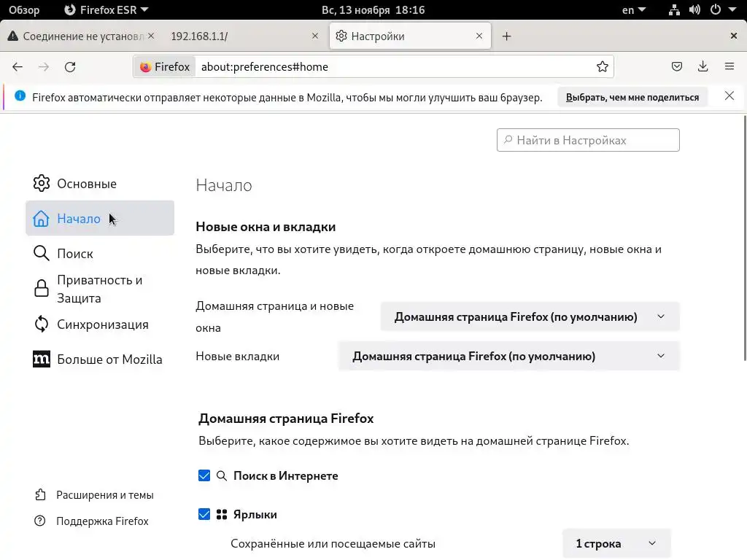
Task: Open the Расширения и темы link
Action: click(104, 495)
